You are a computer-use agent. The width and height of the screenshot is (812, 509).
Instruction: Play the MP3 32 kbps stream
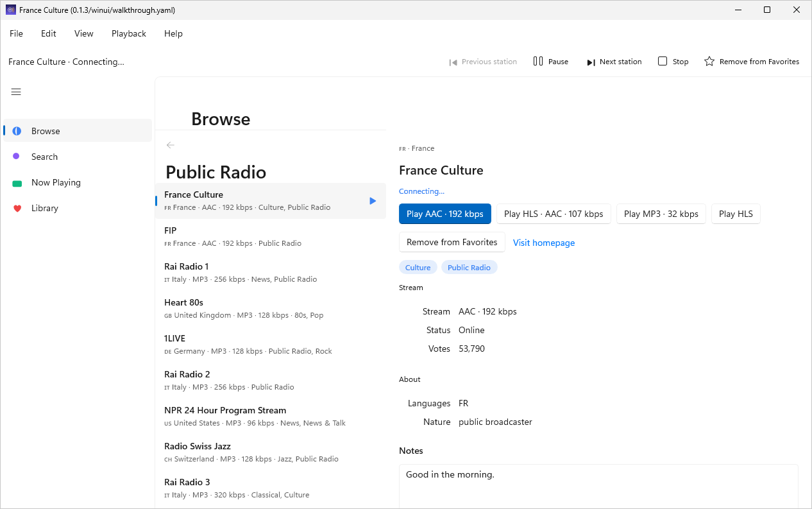pos(661,214)
